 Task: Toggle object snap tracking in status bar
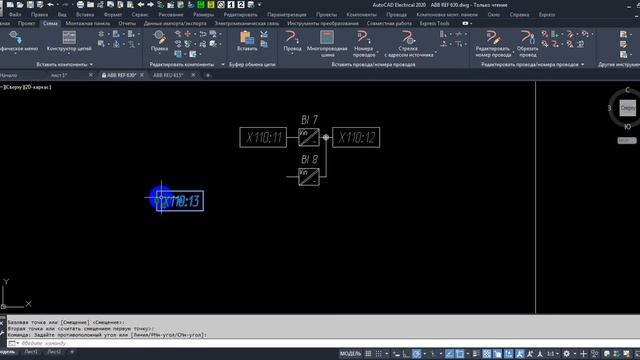[449, 354]
